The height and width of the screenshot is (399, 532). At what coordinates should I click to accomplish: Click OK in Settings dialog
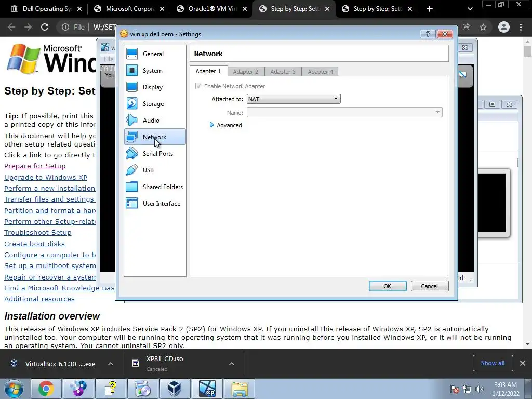[388, 286]
